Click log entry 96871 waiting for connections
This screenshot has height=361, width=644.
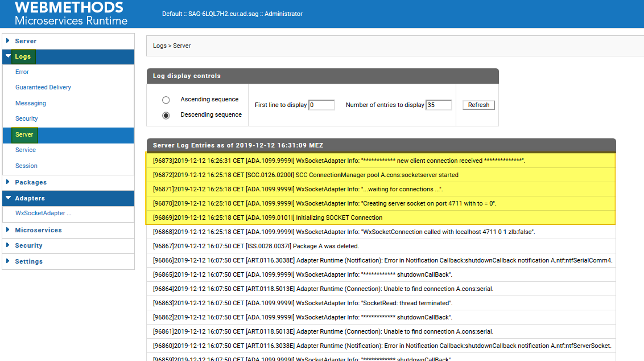pos(381,189)
